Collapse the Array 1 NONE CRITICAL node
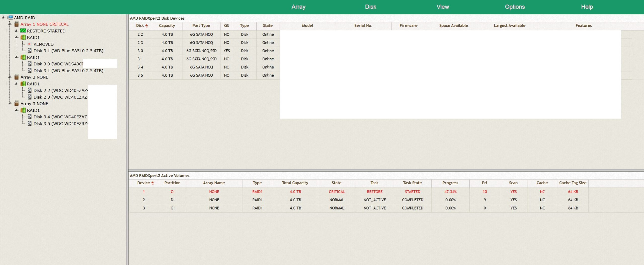Screen dimensions: 644x265 10,24
